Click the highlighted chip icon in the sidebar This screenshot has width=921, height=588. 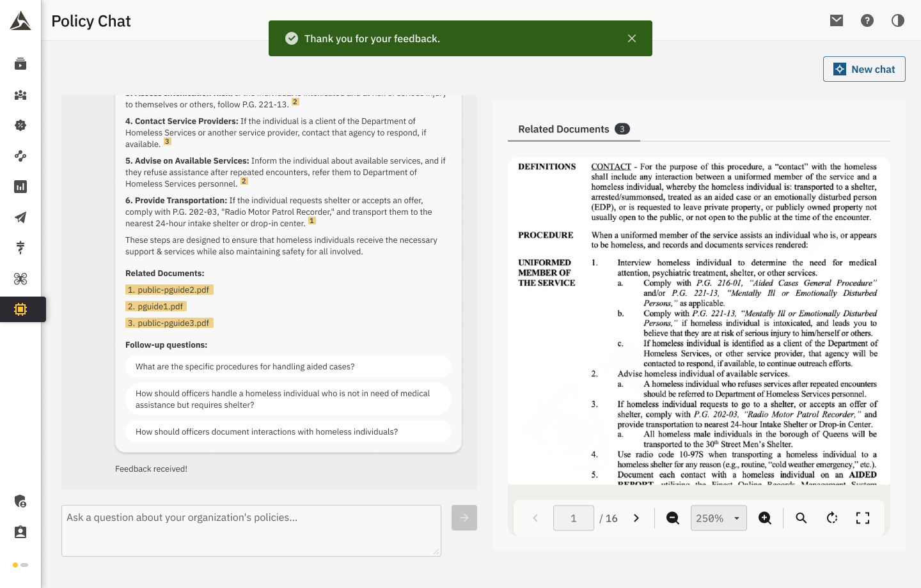pos(20,309)
